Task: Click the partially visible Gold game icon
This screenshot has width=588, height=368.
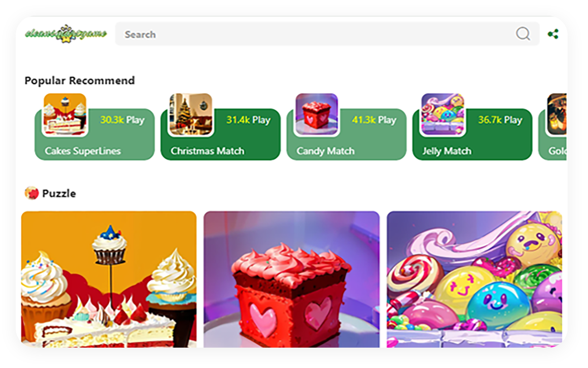Action: pos(557,115)
